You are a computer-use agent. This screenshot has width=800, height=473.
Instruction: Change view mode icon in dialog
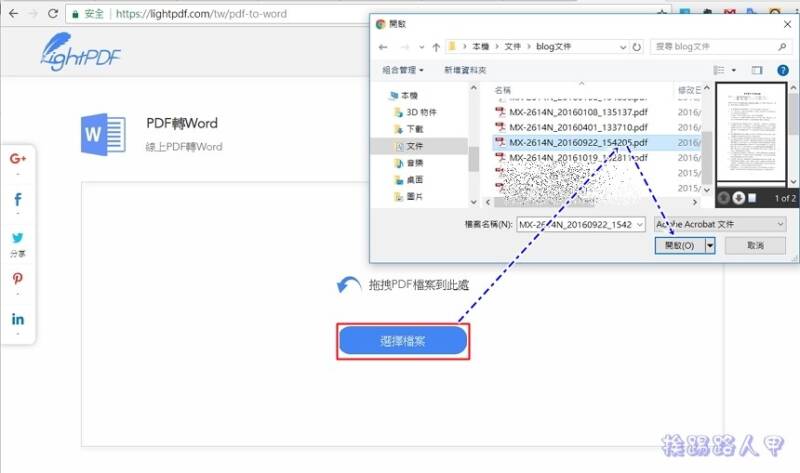[718, 70]
